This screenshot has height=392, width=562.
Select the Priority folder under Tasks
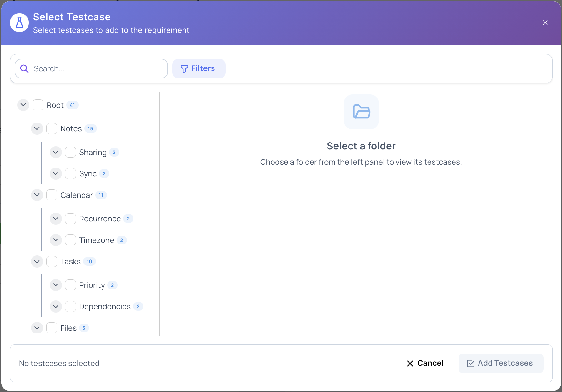[92, 285]
